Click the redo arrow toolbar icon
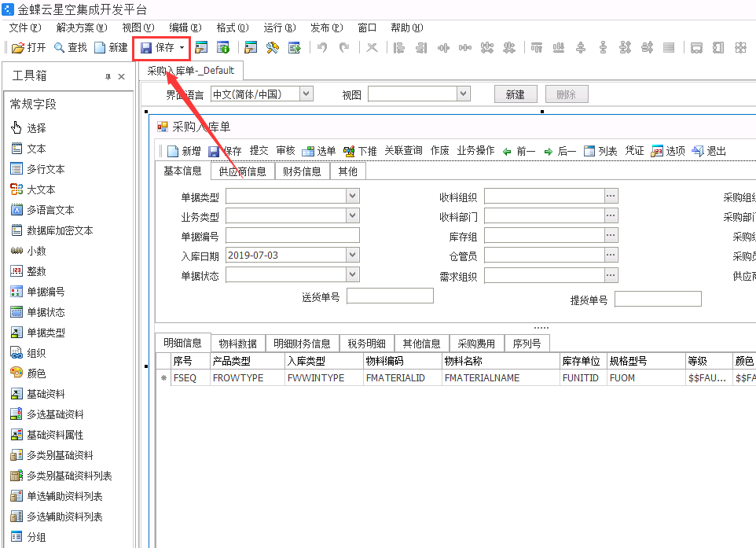The height and width of the screenshot is (548, 756). (x=344, y=47)
